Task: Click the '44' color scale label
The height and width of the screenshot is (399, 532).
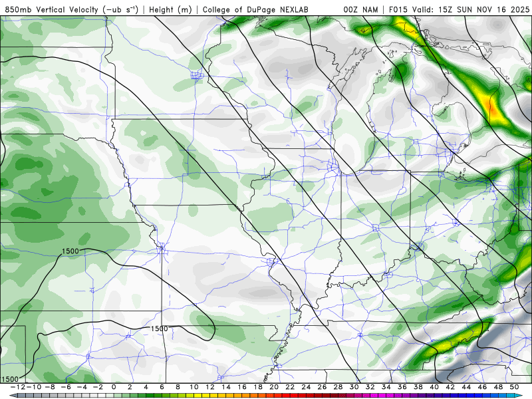Action: 466,387
